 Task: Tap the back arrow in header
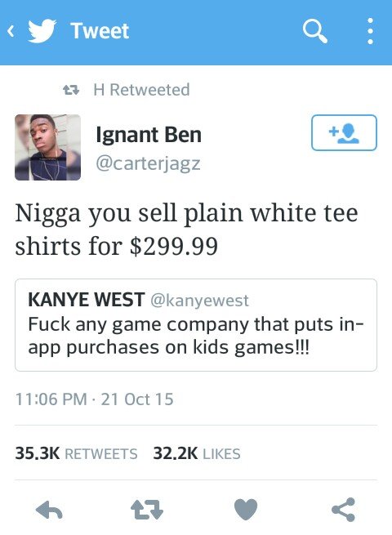(x=11, y=31)
